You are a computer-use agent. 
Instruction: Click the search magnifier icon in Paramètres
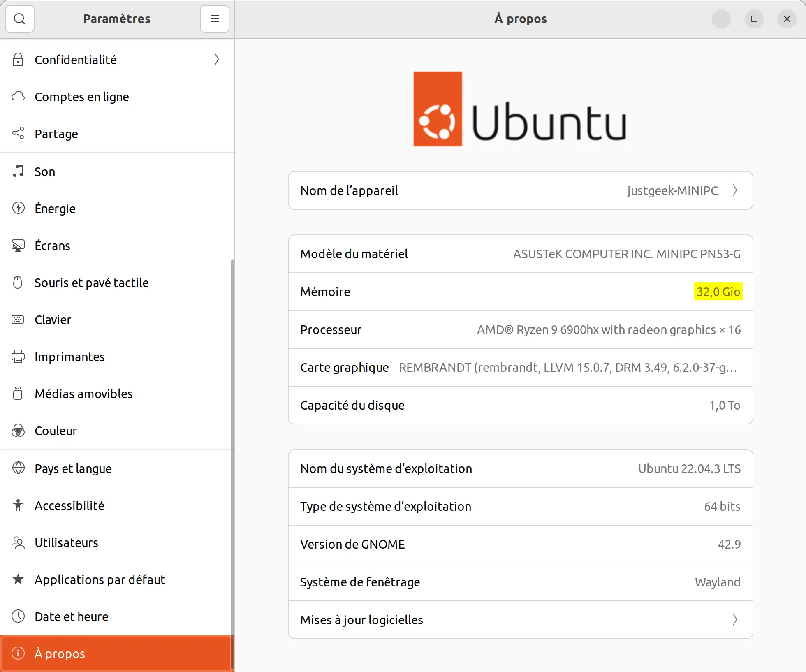pyautogui.click(x=19, y=19)
